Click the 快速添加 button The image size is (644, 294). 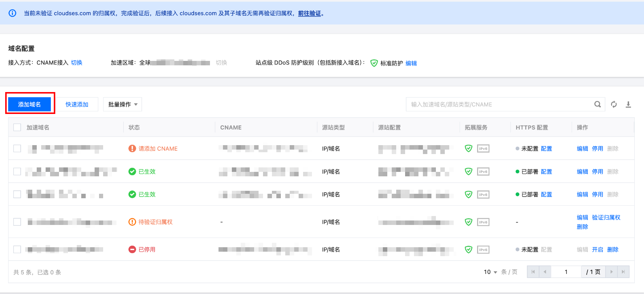tap(77, 104)
